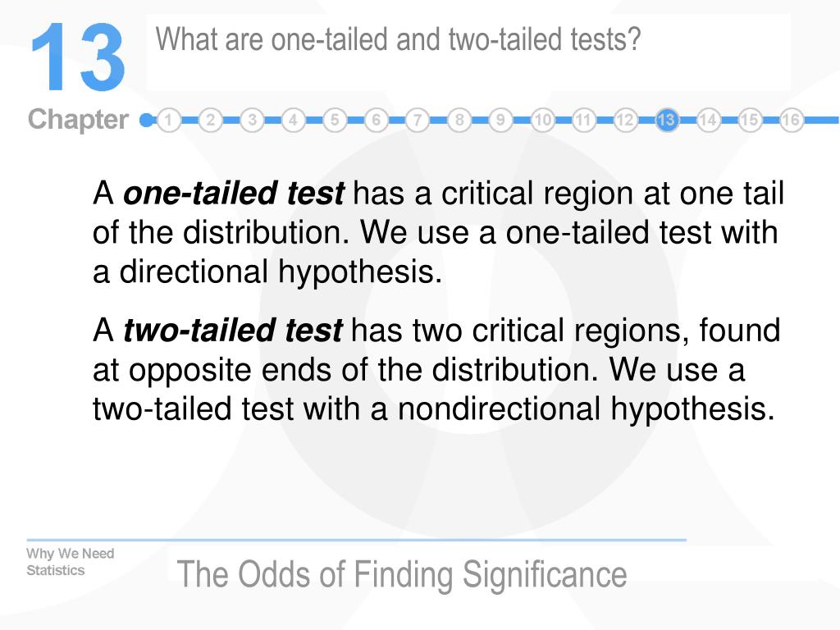840x630 pixels.
Task: Go to chapter 3 marker
Action: click(x=252, y=120)
